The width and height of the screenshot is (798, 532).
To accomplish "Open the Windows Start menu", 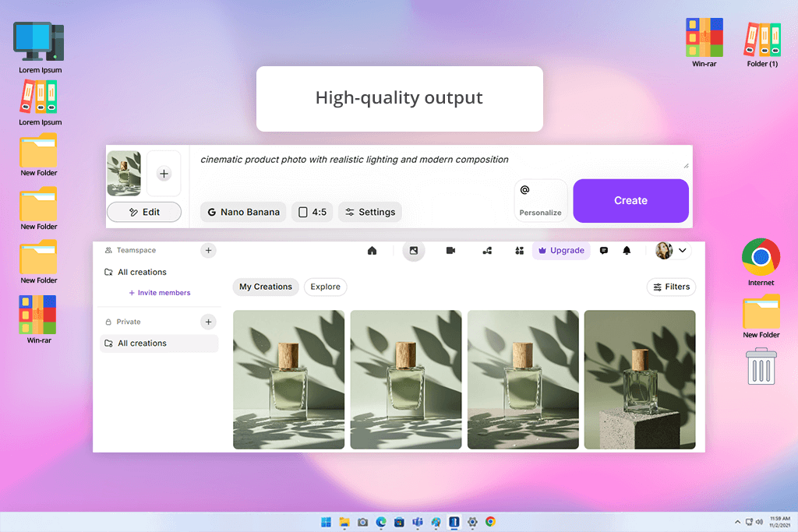I will (x=327, y=522).
